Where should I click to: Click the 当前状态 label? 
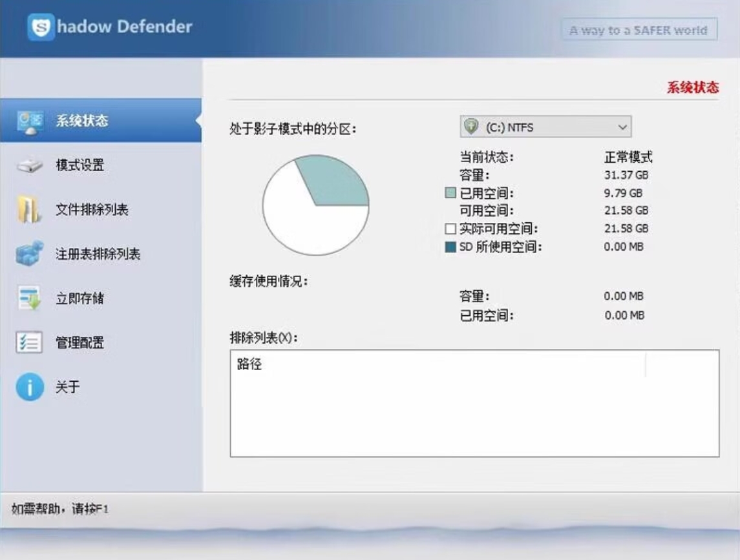[x=487, y=156]
